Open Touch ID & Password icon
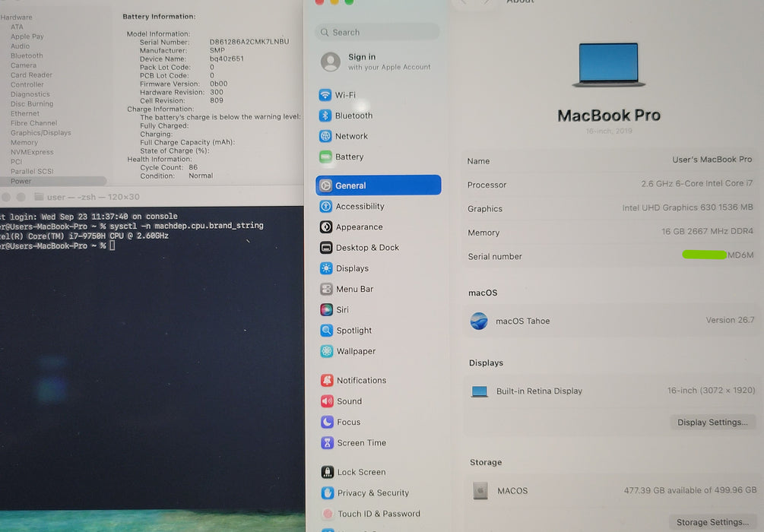 coord(328,514)
